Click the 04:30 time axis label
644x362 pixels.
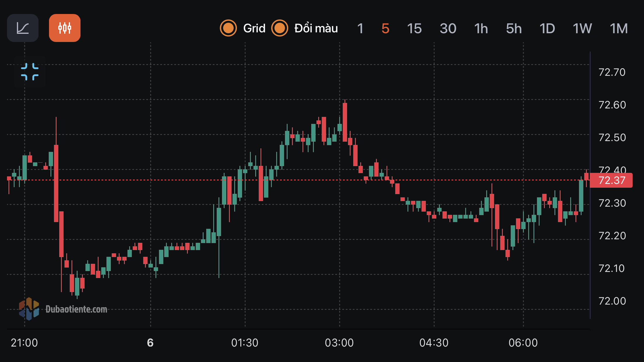coord(434,343)
